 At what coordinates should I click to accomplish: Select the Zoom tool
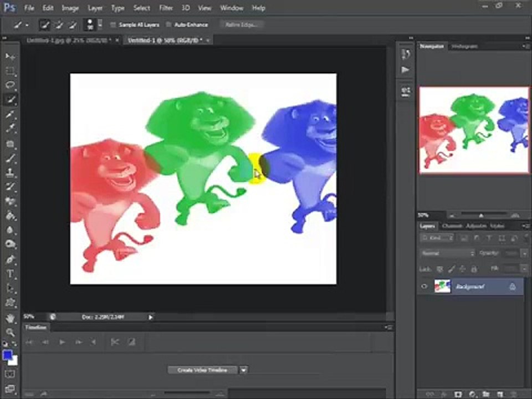click(x=10, y=332)
